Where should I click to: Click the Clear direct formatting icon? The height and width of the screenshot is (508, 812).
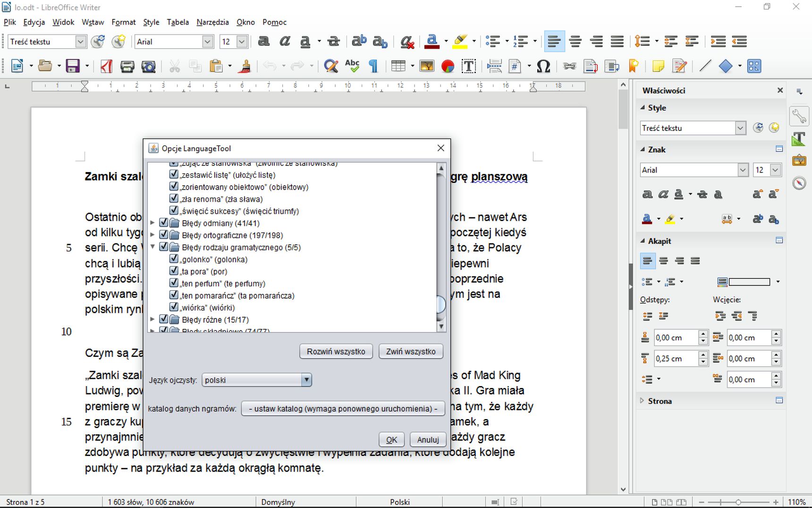coord(406,42)
